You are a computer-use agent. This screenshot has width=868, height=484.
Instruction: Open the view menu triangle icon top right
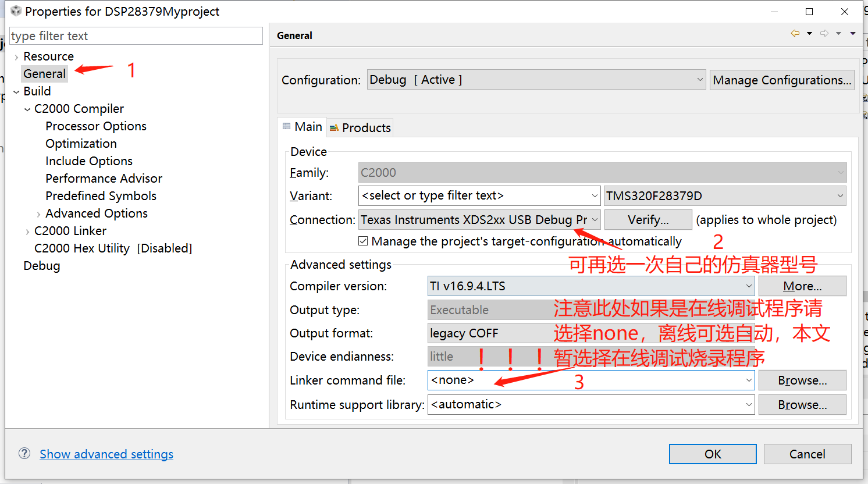(x=853, y=33)
